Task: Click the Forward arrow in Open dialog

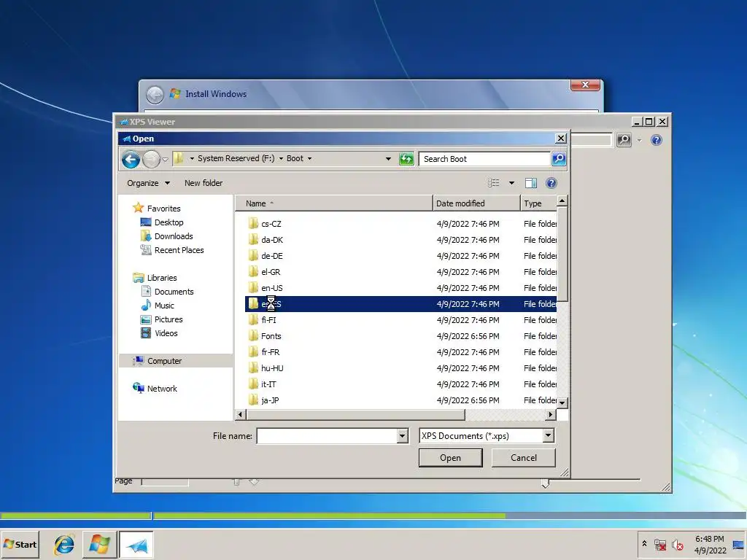Action: [x=152, y=159]
